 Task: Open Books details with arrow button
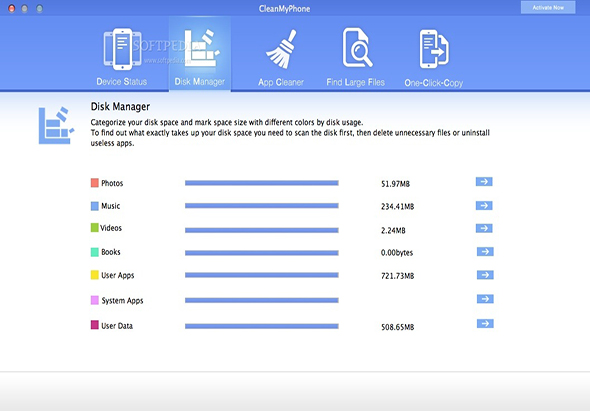click(x=485, y=251)
